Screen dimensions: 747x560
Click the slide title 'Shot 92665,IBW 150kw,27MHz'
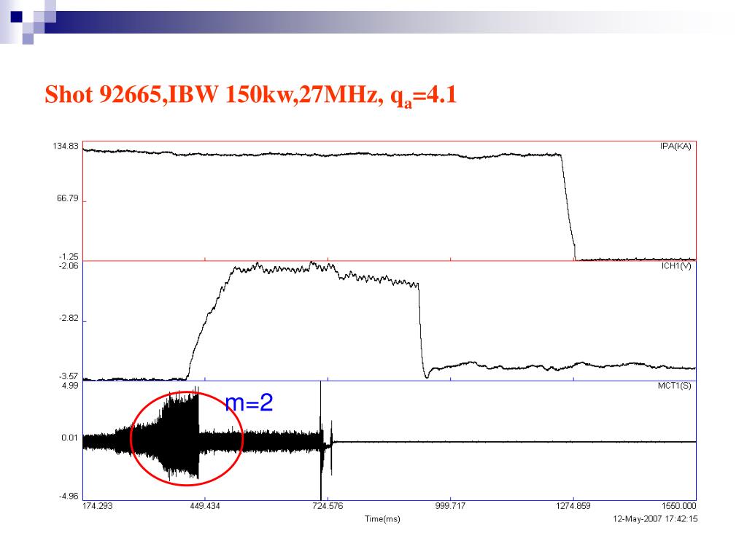(x=251, y=96)
